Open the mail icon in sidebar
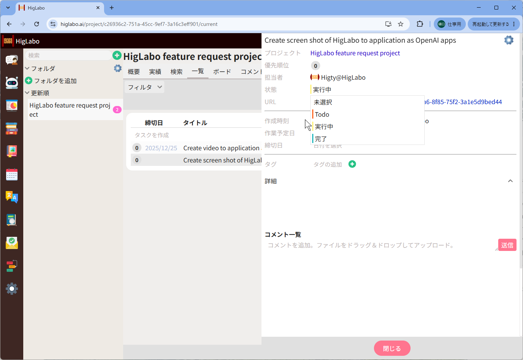The height and width of the screenshot is (360, 523). 11,243
